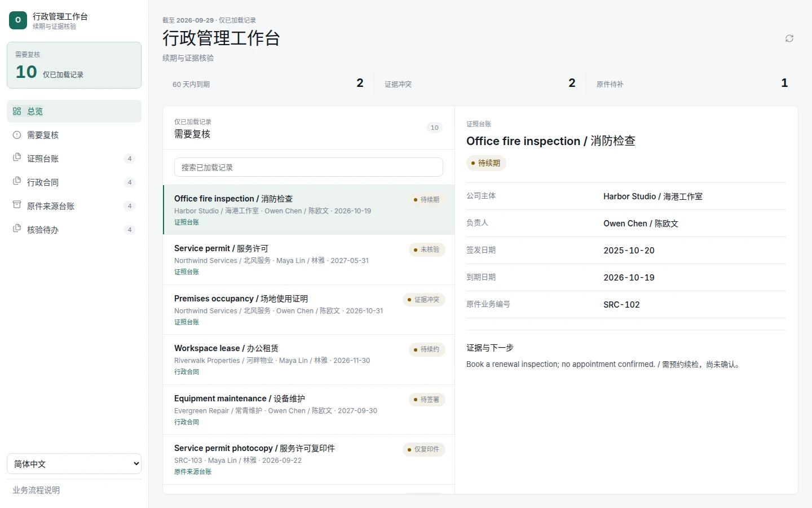The image size is (812, 508).
Task: Click the 需要复核 circle icon in sidebar
Action: pos(17,135)
